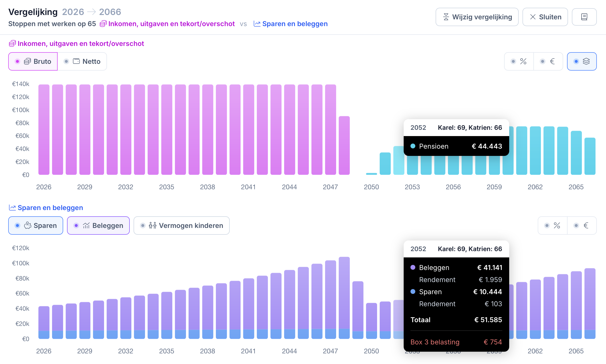606x364 pixels.
Task: Click the Box 3 belasting € 754 amount
Action: 493,342
